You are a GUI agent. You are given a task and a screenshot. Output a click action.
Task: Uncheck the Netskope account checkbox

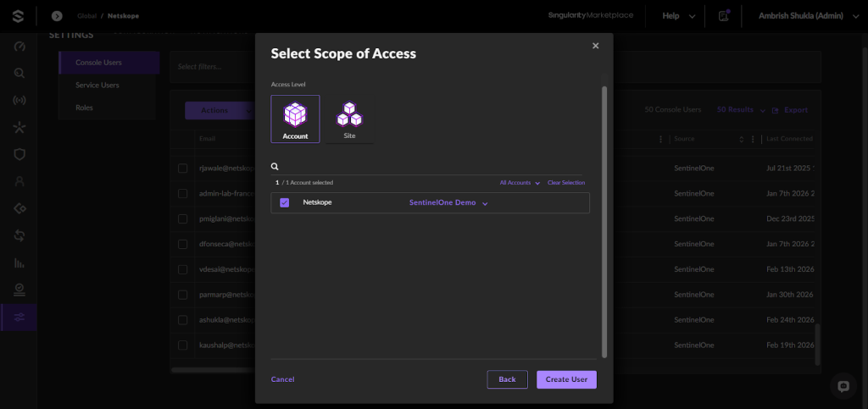tap(285, 203)
